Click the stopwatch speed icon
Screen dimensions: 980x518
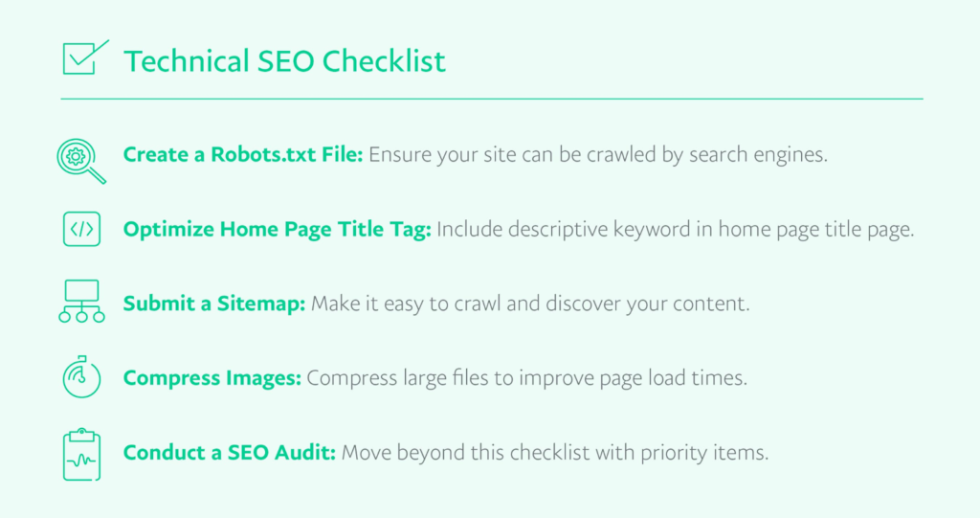tap(80, 376)
